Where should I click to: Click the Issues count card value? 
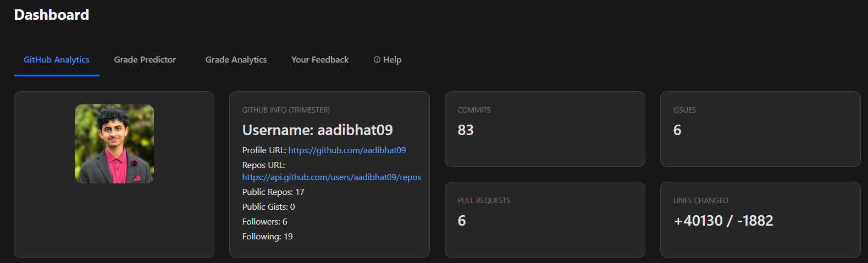tap(677, 130)
